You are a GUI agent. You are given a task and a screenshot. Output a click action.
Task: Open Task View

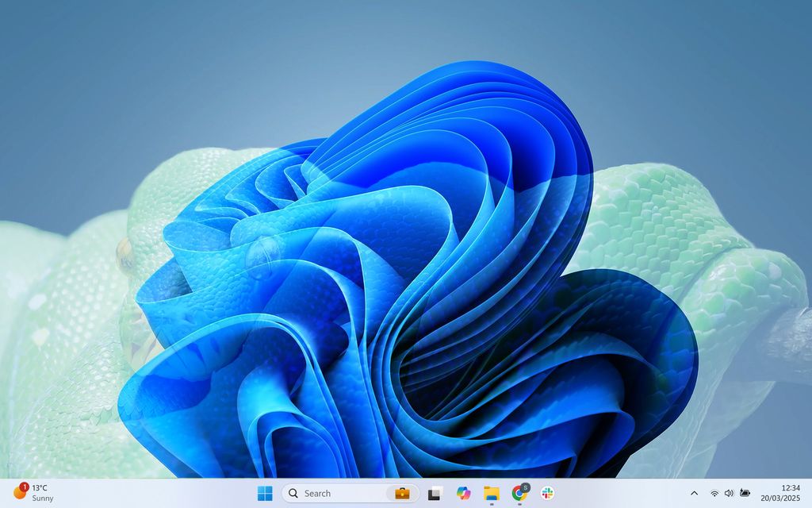click(x=437, y=493)
